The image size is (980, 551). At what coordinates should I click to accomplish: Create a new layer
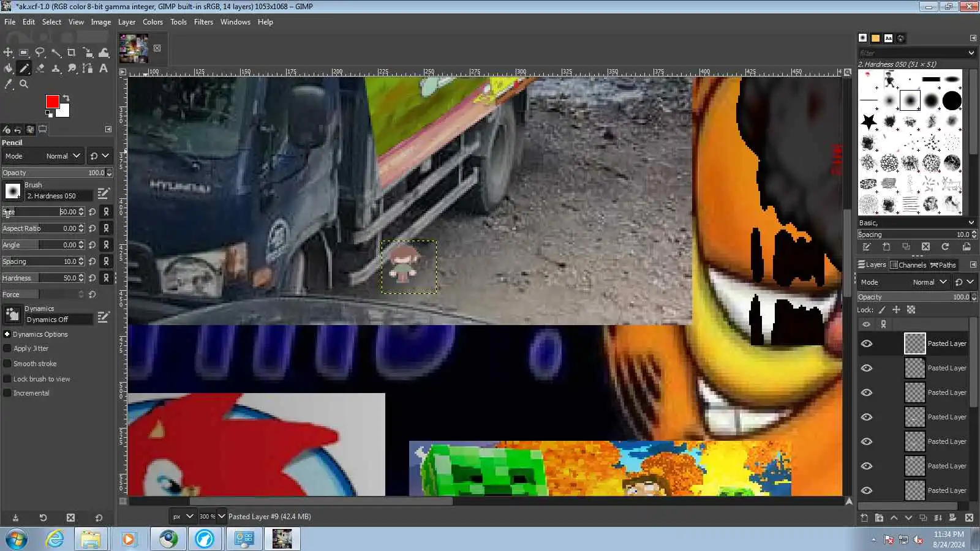(x=864, y=518)
